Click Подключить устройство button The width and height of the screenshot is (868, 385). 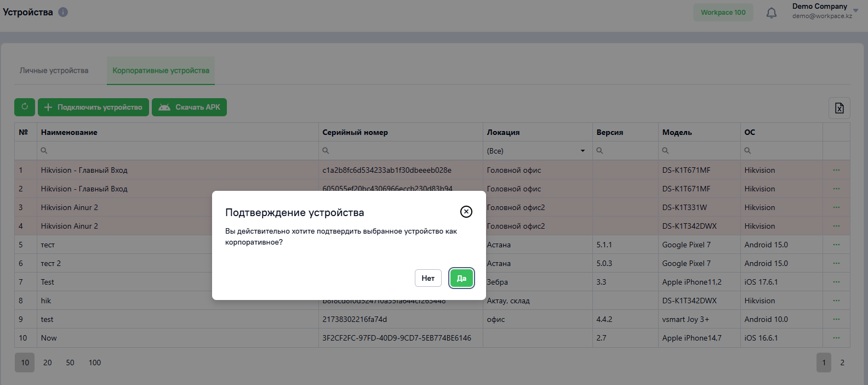point(93,107)
